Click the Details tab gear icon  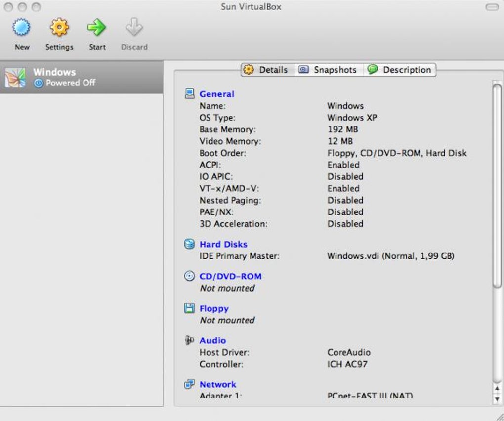249,69
